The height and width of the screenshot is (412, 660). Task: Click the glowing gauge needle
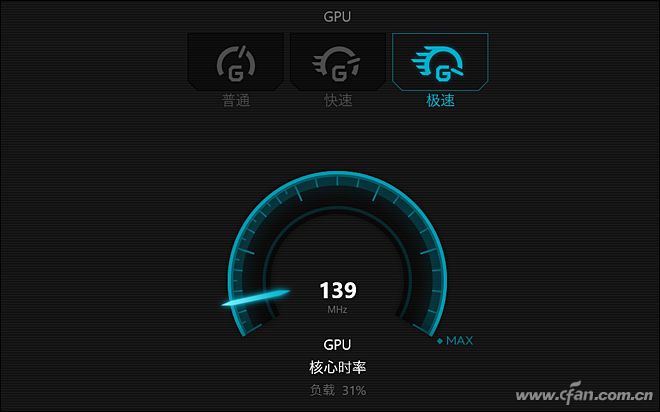tap(255, 297)
